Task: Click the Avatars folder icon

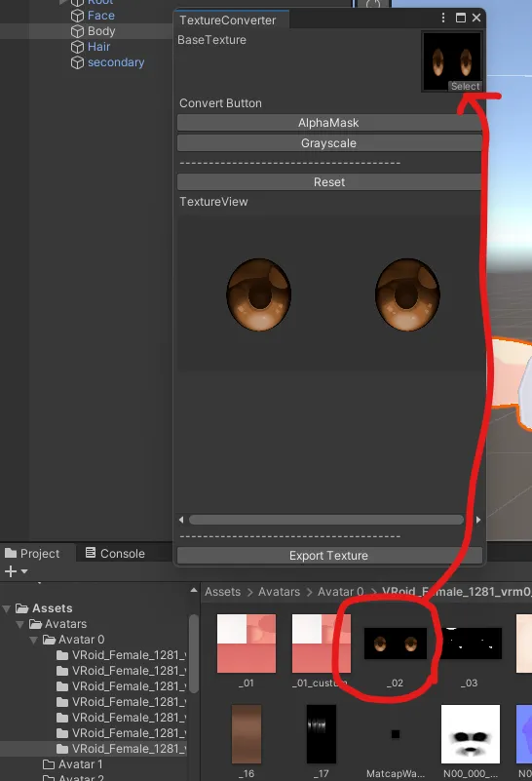Action: pyautogui.click(x=35, y=624)
